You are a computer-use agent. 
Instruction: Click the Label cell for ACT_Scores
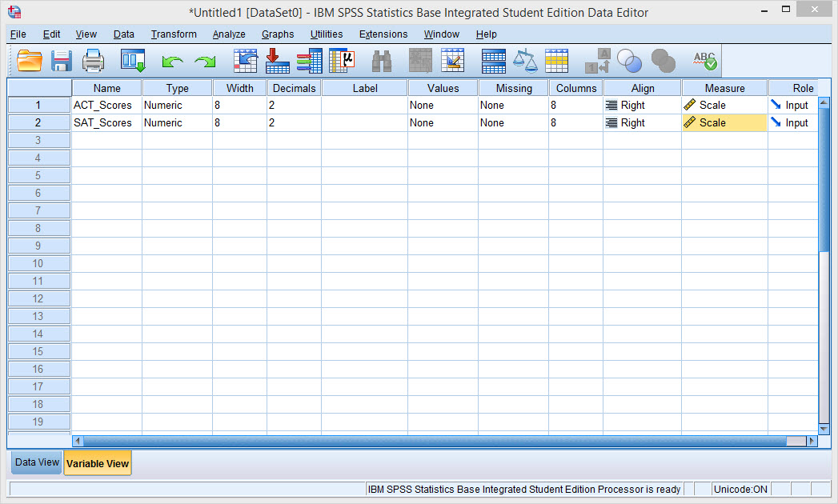[x=364, y=105]
